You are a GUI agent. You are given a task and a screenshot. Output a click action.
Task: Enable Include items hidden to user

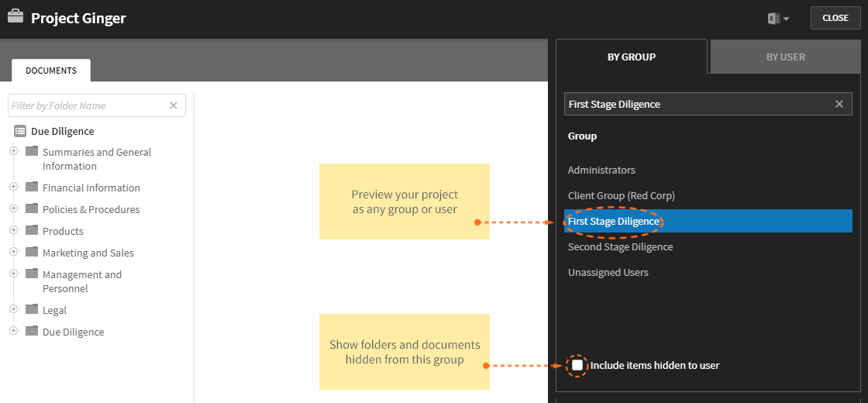(x=577, y=365)
